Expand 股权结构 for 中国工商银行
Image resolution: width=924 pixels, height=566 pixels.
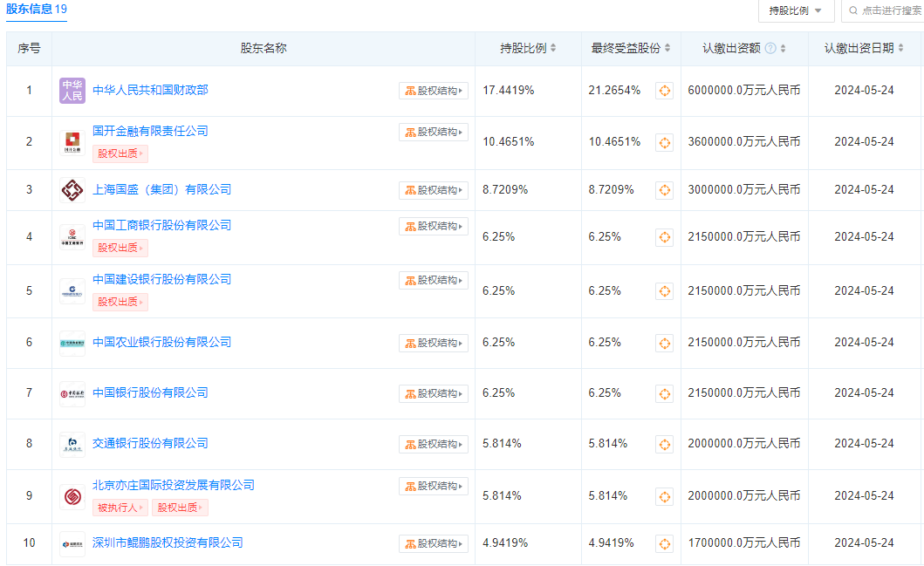[x=434, y=226]
